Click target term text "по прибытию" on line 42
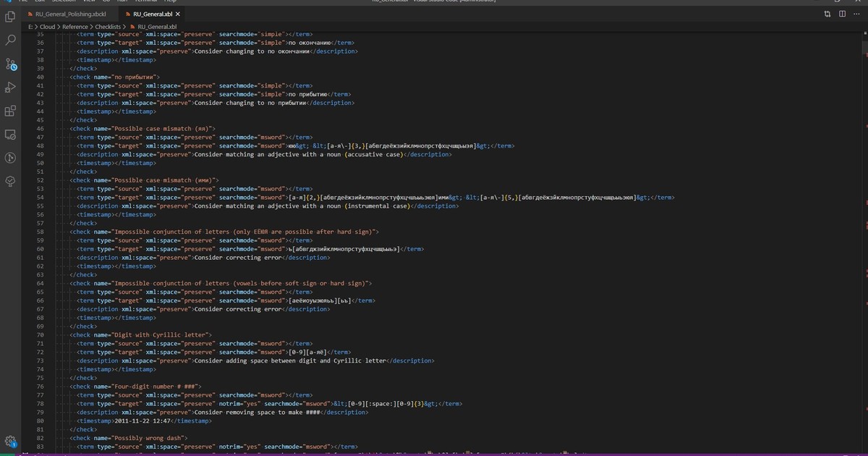Image resolution: width=868 pixels, height=456 pixels. (307, 94)
